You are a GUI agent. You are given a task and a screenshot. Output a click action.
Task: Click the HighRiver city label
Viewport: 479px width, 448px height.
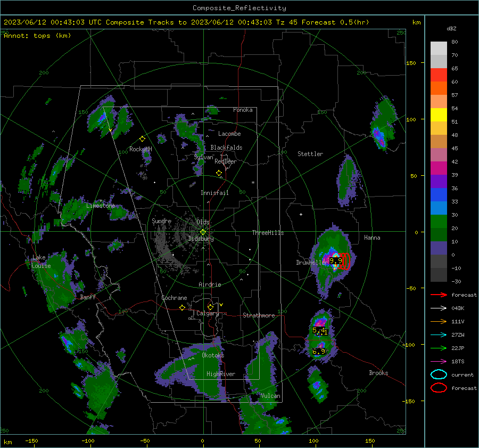point(221,374)
